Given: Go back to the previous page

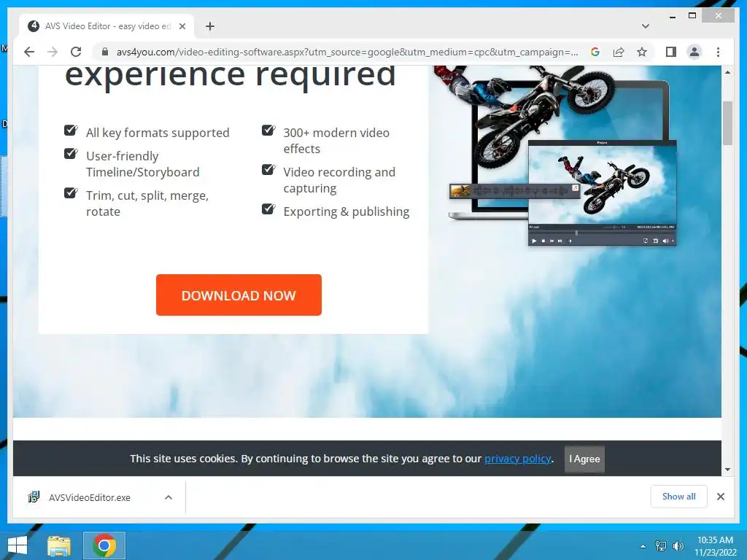Looking at the screenshot, I should coord(29,52).
